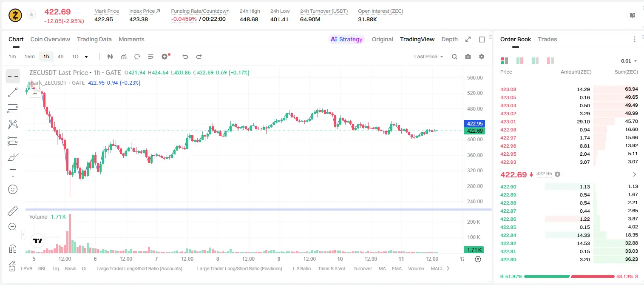Expand order book with right chevron
Viewport: 644px width, 285px height.
(635, 174)
